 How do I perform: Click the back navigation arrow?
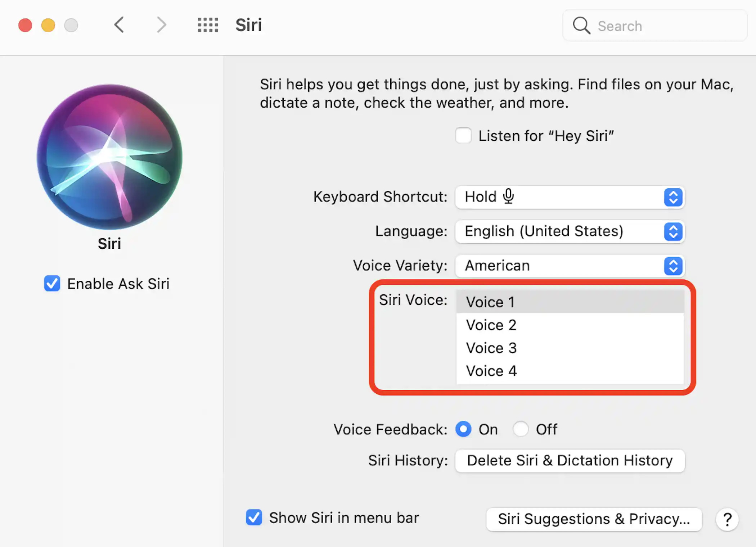[119, 25]
